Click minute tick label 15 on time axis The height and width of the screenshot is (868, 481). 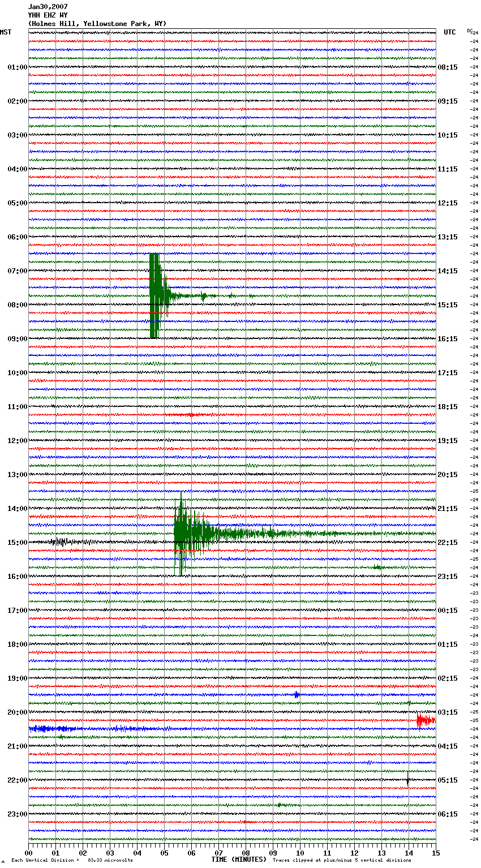click(436, 853)
